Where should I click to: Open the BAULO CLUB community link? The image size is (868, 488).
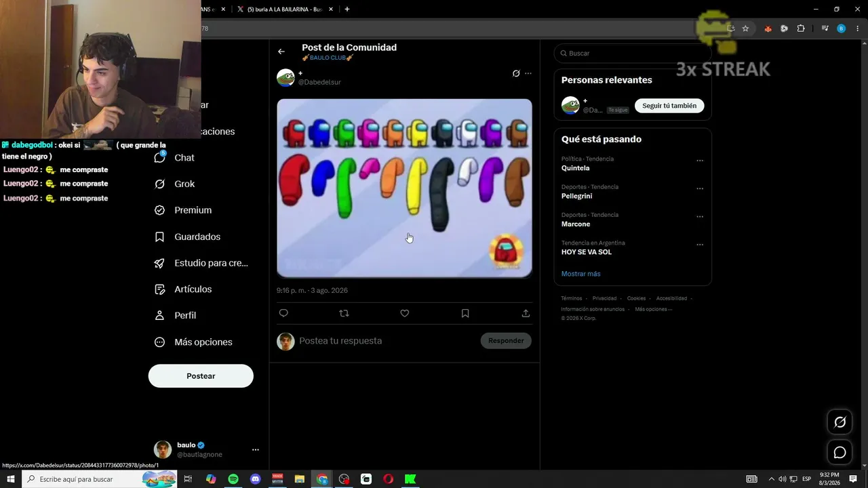(x=328, y=58)
